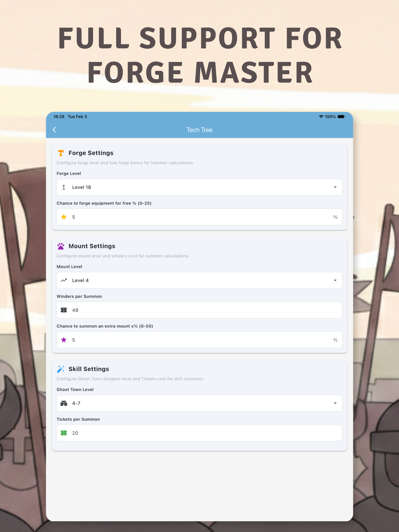Click 'Chance to summon an extra mount' label
Viewport: 399px width, 532px height.
point(105,326)
